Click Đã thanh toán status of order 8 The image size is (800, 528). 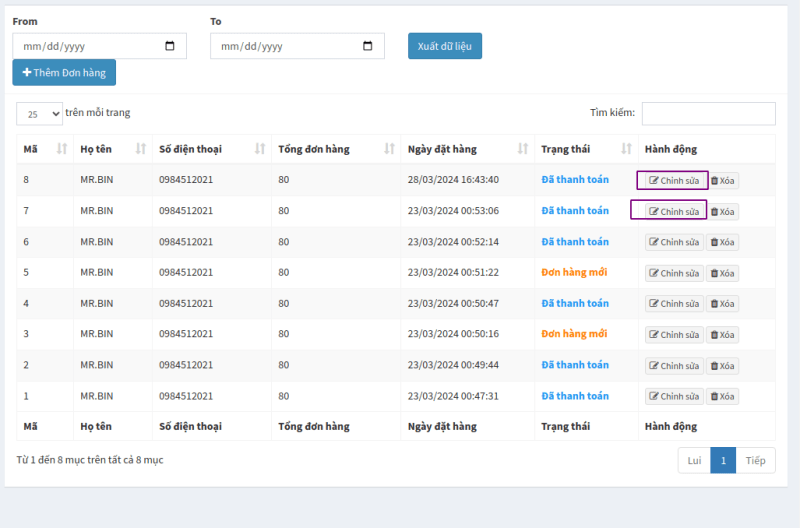click(x=575, y=180)
